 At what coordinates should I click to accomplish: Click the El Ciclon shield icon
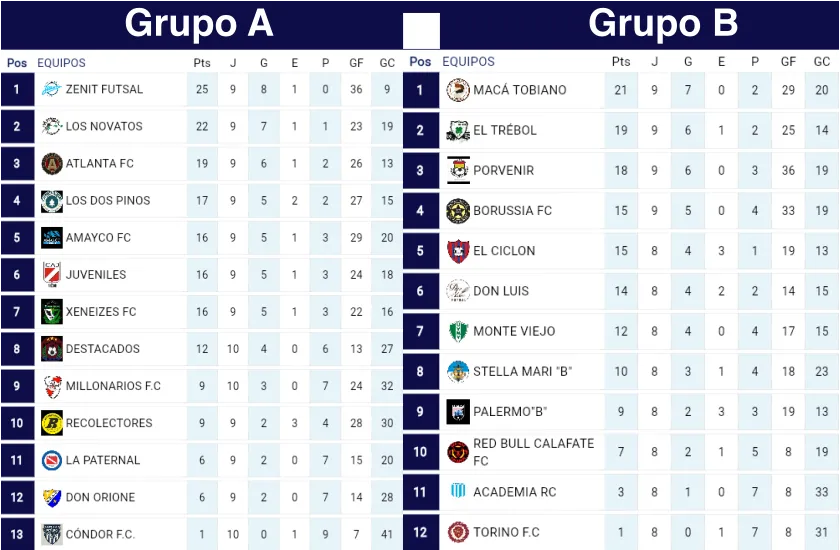tap(458, 251)
